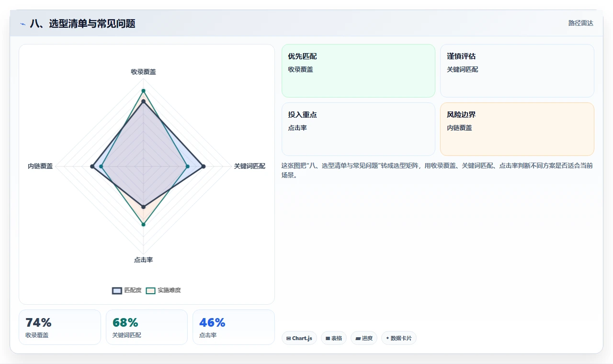613x364 pixels.
Task: Select the 谨慎评估 card
Action: 517,71
